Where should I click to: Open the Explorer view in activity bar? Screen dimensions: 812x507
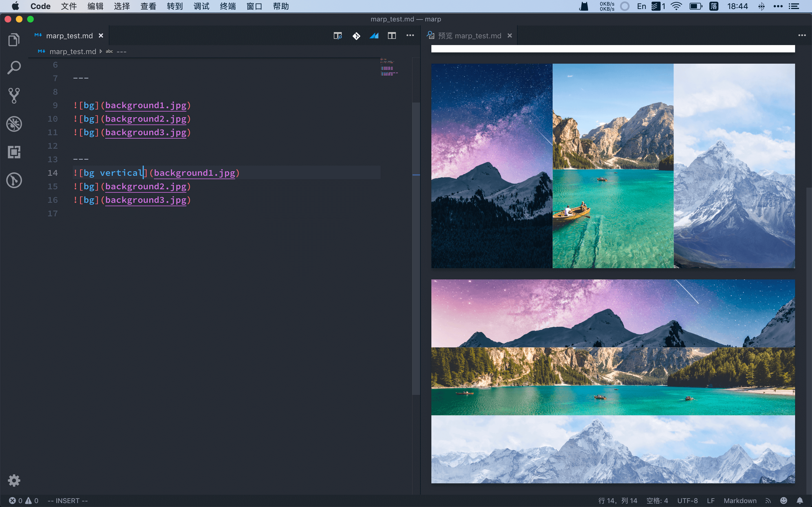14,40
